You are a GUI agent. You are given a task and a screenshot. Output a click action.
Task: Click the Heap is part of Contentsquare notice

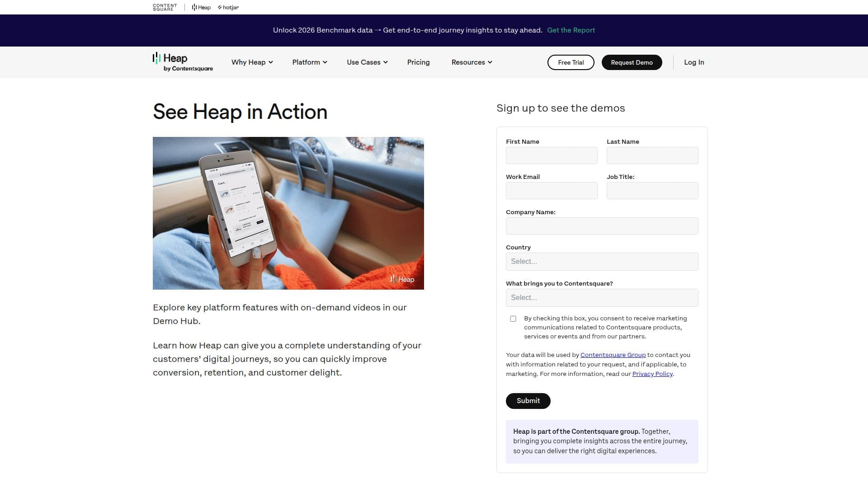coord(602,441)
